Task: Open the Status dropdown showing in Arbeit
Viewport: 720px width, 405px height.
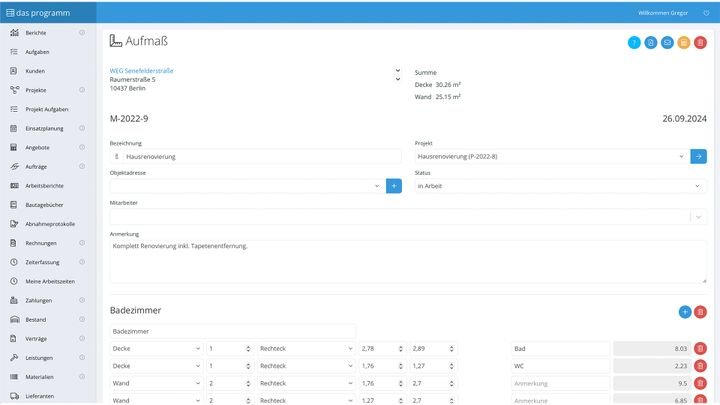Action: tap(560, 186)
